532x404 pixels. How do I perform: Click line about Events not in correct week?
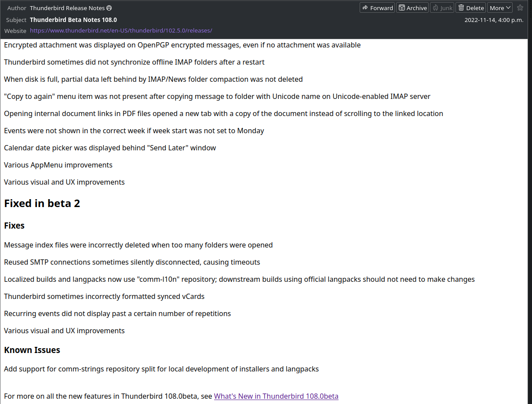coord(134,131)
